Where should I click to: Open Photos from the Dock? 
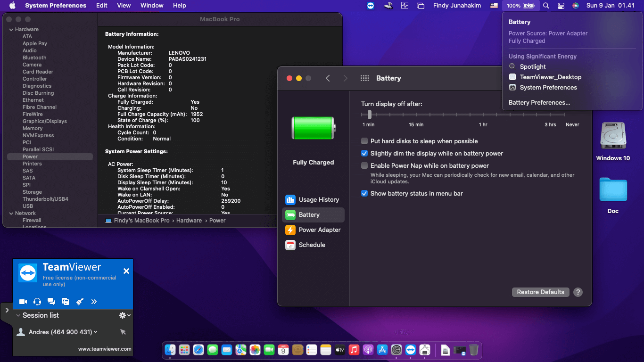255,350
